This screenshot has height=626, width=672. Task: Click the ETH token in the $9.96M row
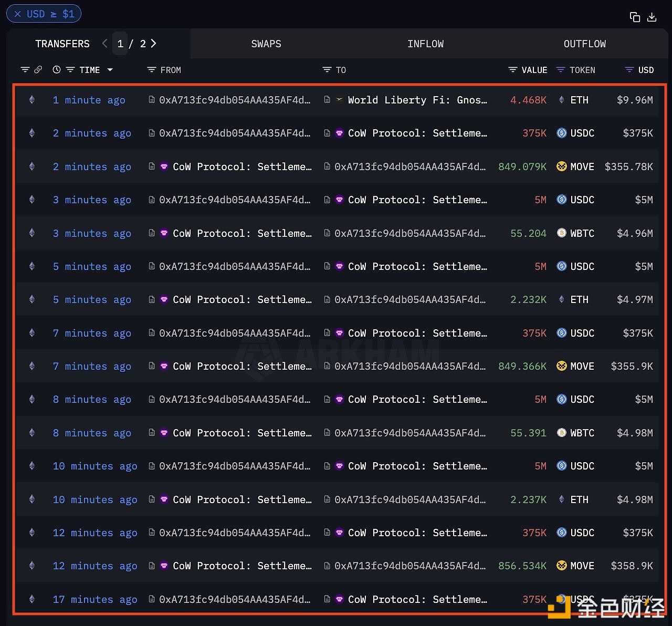click(579, 100)
